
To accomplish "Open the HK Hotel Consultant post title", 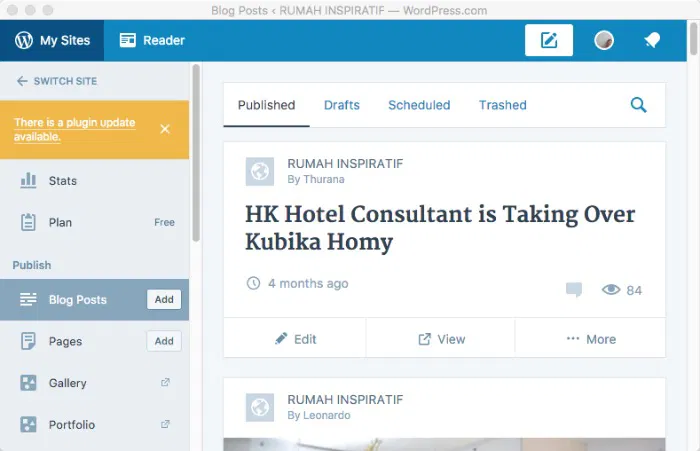I will coord(440,228).
